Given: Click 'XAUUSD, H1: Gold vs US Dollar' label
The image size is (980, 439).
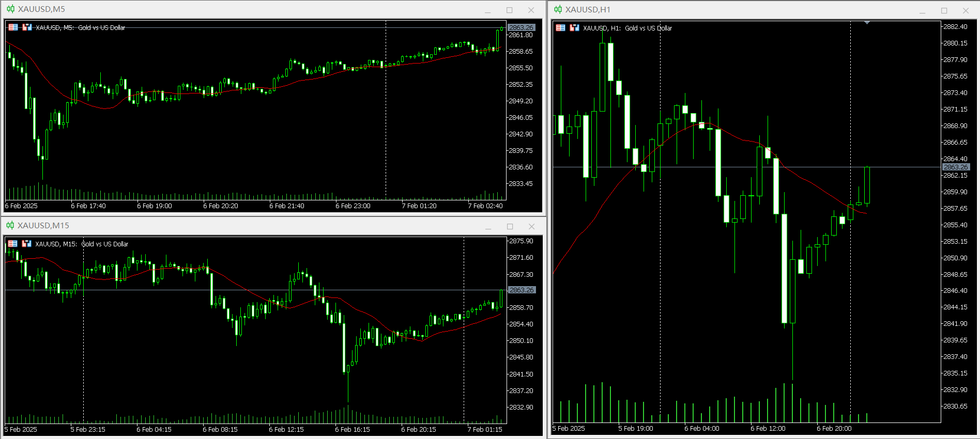Looking at the screenshot, I should pos(627,28).
